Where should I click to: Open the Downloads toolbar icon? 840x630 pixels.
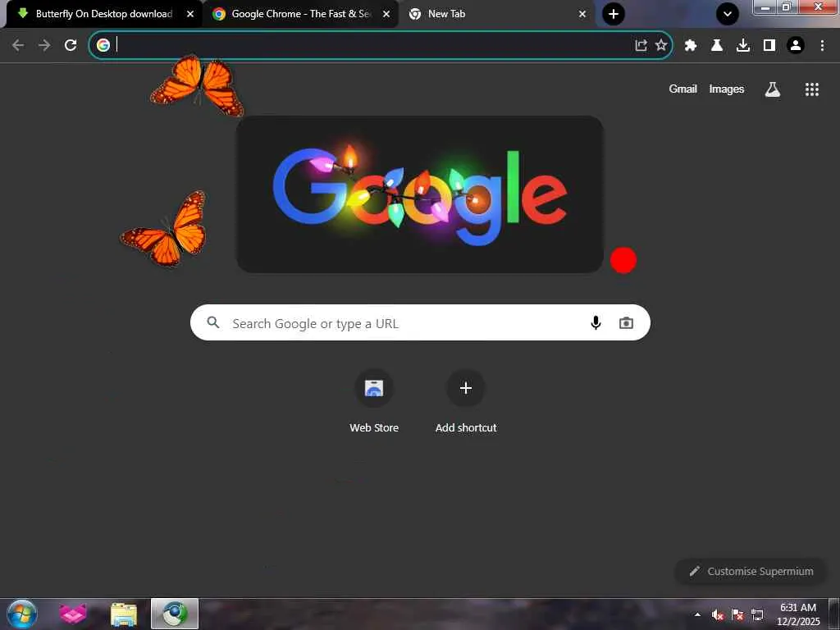pyautogui.click(x=743, y=46)
